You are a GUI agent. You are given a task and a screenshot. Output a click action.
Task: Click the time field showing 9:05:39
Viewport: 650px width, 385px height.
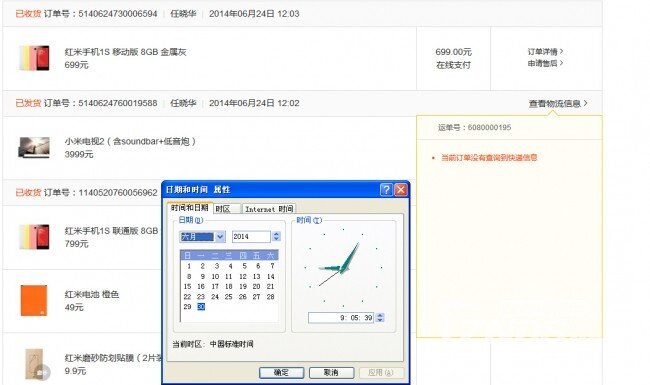pos(341,318)
